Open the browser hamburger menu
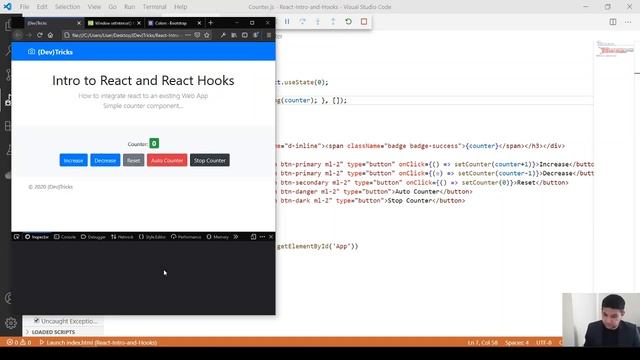The image size is (640, 360). 269,35
